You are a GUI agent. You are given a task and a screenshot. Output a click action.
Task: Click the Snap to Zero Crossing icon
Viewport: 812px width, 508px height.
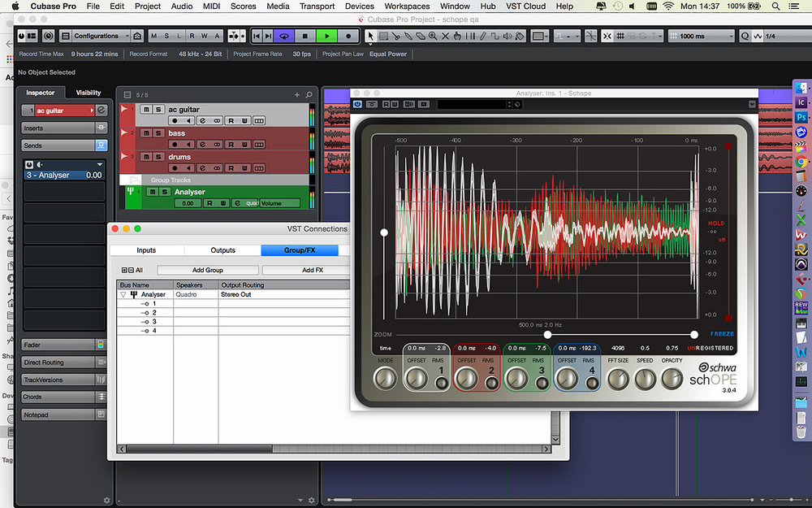pyautogui.click(x=590, y=36)
